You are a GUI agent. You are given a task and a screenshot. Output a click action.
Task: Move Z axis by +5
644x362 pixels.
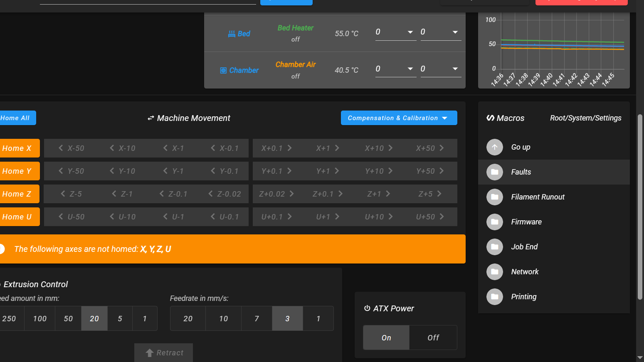click(430, 194)
